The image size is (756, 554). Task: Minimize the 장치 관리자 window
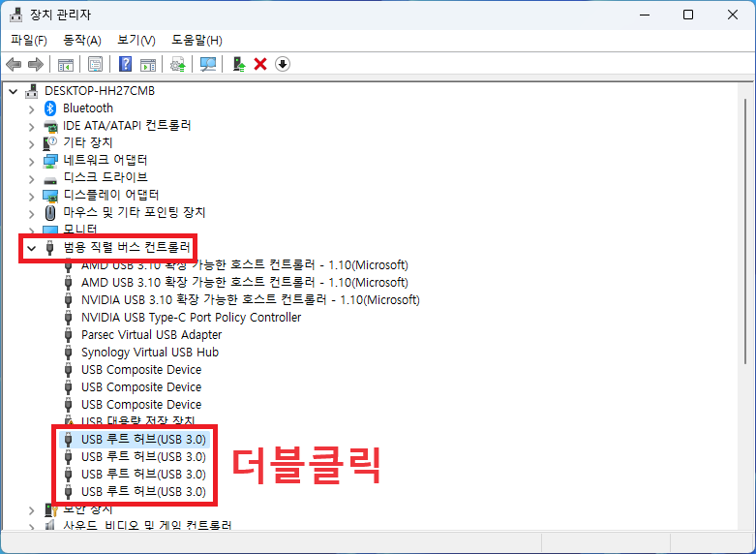pos(645,15)
